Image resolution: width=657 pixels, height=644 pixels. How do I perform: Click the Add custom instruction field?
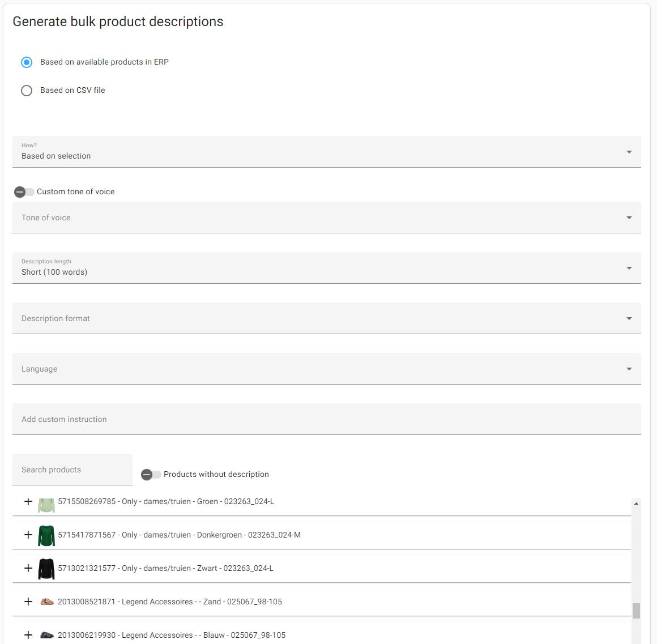click(x=326, y=419)
